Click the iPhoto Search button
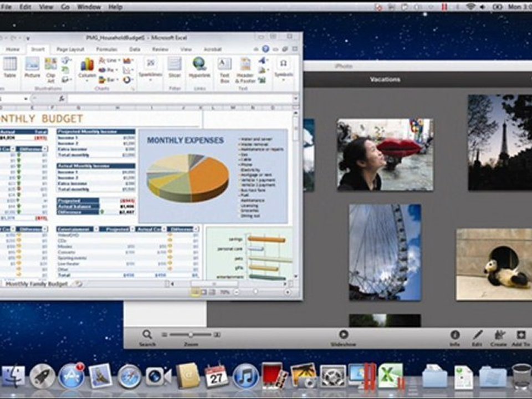 click(147, 338)
